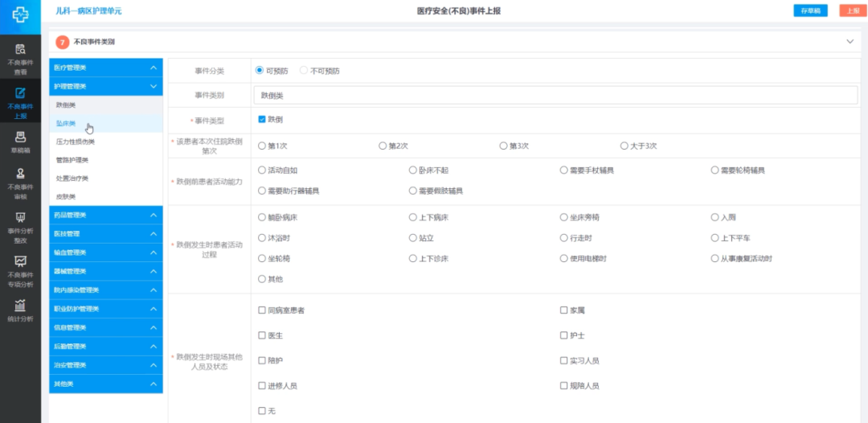Select 可预防 radio option
The height and width of the screenshot is (423, 868).
259,70
